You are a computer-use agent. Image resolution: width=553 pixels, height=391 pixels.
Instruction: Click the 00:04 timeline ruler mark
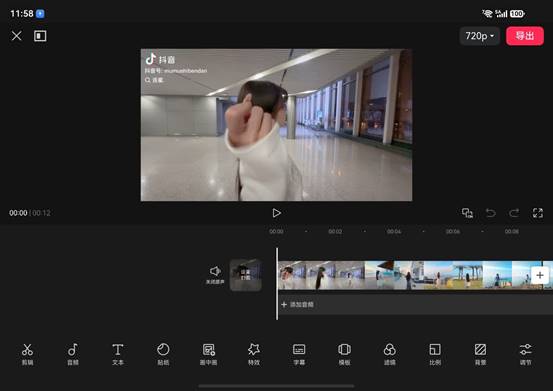click(x=394, y=232)
